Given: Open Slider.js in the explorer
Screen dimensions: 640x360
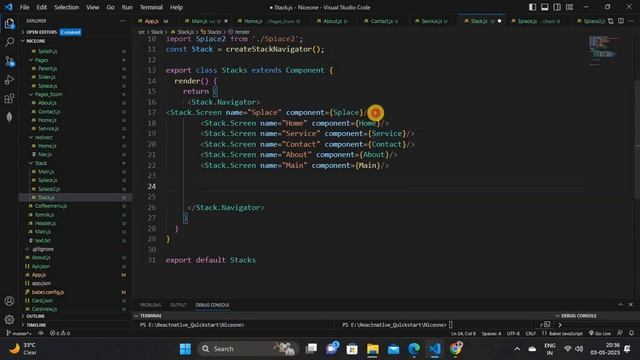Looking at the screenshot, I should pyautogui.click(x=46, y=77).
